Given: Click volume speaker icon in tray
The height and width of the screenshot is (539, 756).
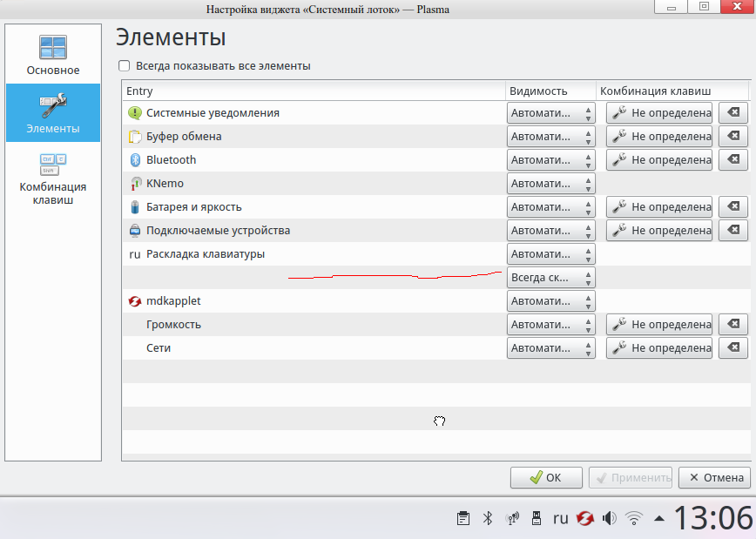Looking at the screenshot, I should pyautogui.click(x=610, y=518).
